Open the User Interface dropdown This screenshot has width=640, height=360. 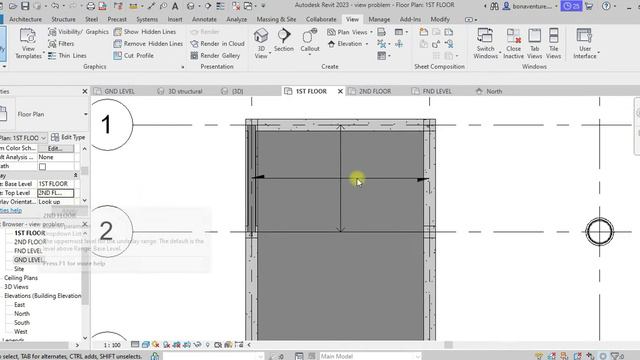pyautogui.click(x=585, y=44)
